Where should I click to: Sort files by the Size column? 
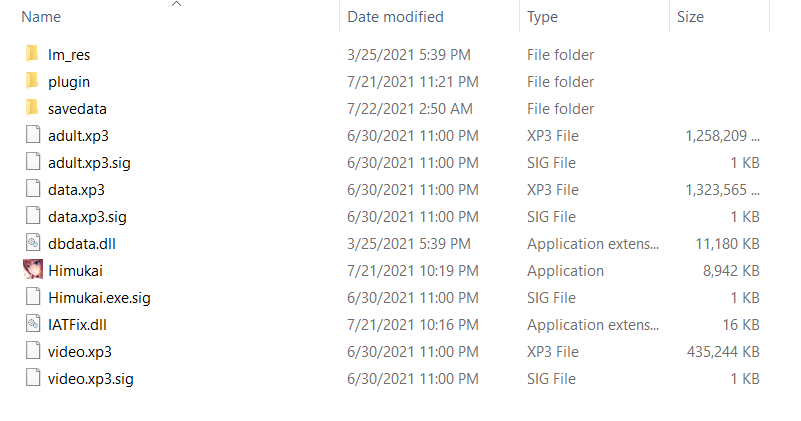click(x=690, y=17)
